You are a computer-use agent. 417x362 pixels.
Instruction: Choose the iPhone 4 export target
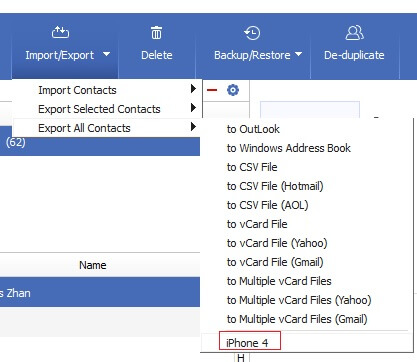tap(250, 341)
